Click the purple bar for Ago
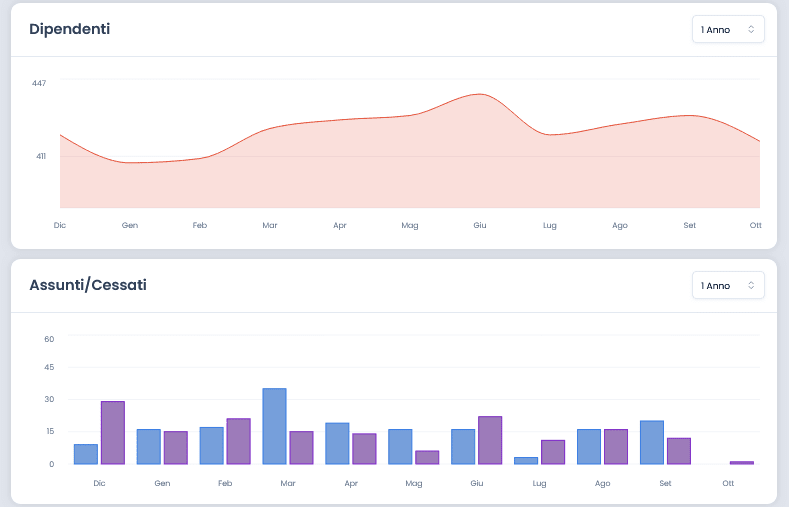 [x=616, y=446]
